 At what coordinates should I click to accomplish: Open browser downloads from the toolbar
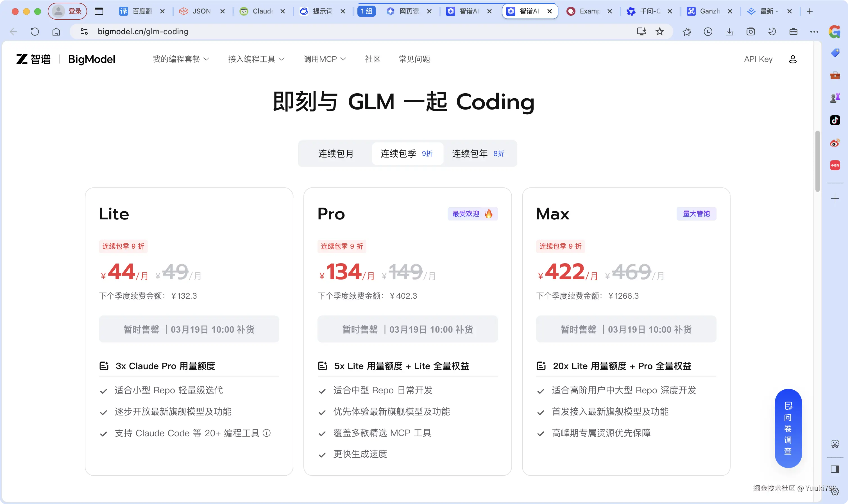click(729, 31)
